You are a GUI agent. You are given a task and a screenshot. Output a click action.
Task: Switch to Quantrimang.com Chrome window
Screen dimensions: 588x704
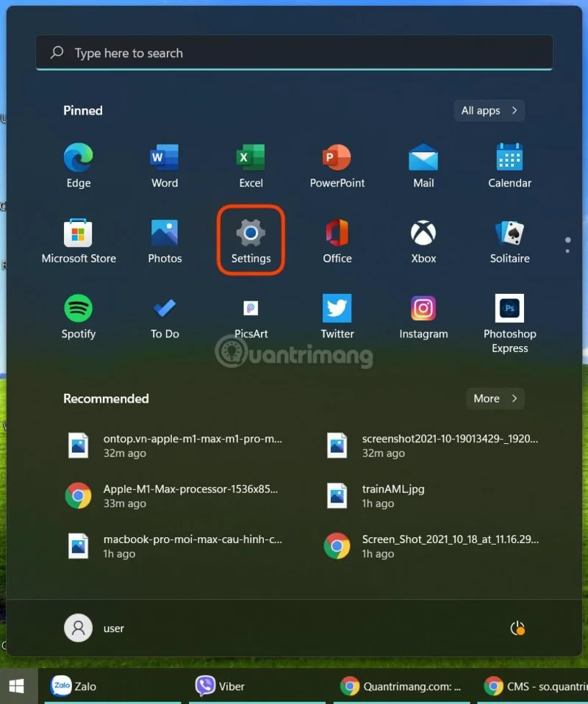pyautogui.click(x=401, y=686)
